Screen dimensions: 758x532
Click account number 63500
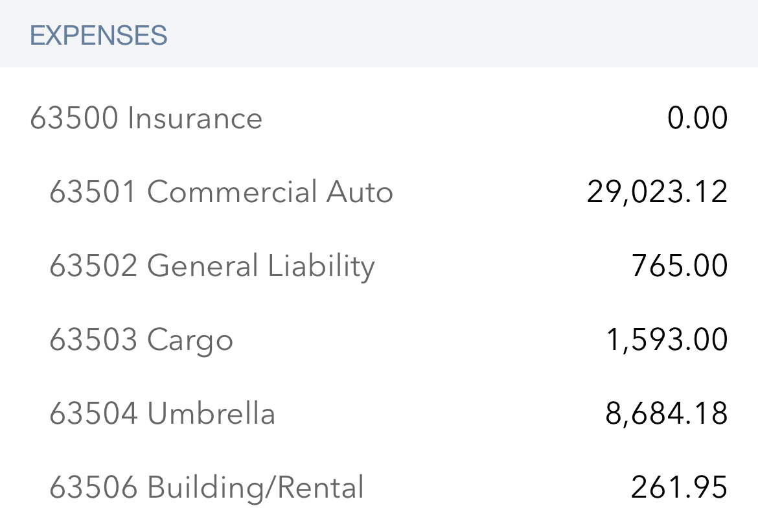(x=75, y=119)
